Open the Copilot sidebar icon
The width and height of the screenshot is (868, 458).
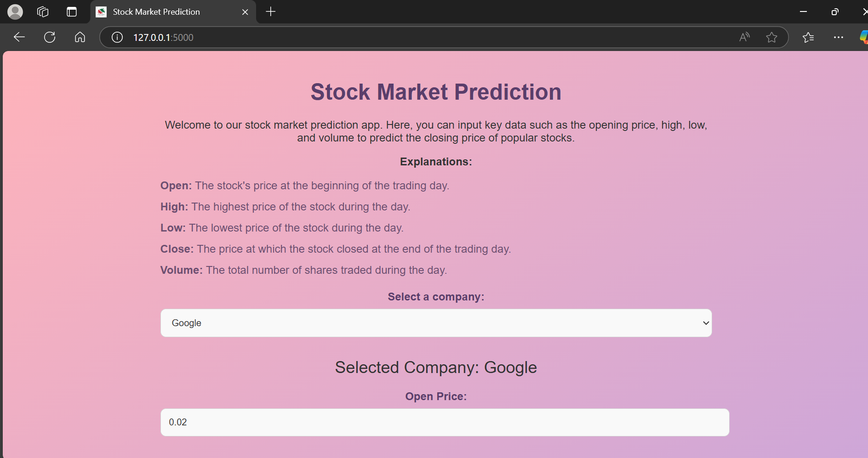(x=863, y=37)
